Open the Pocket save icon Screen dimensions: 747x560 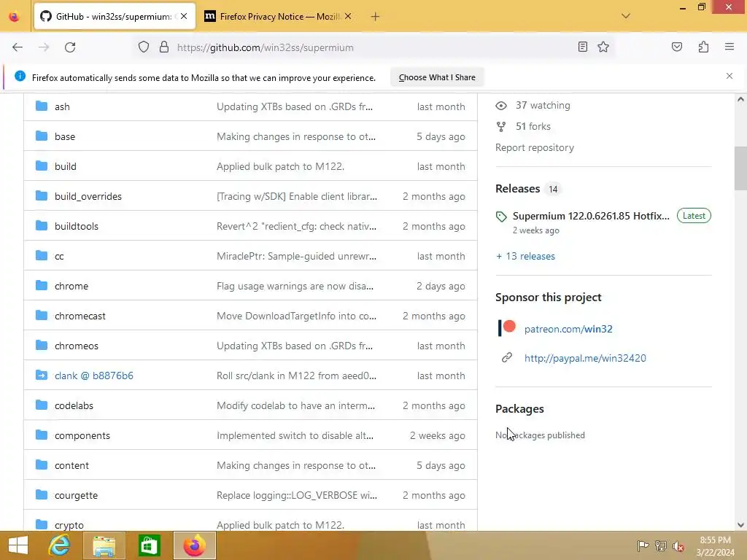(x=676, y=47)
